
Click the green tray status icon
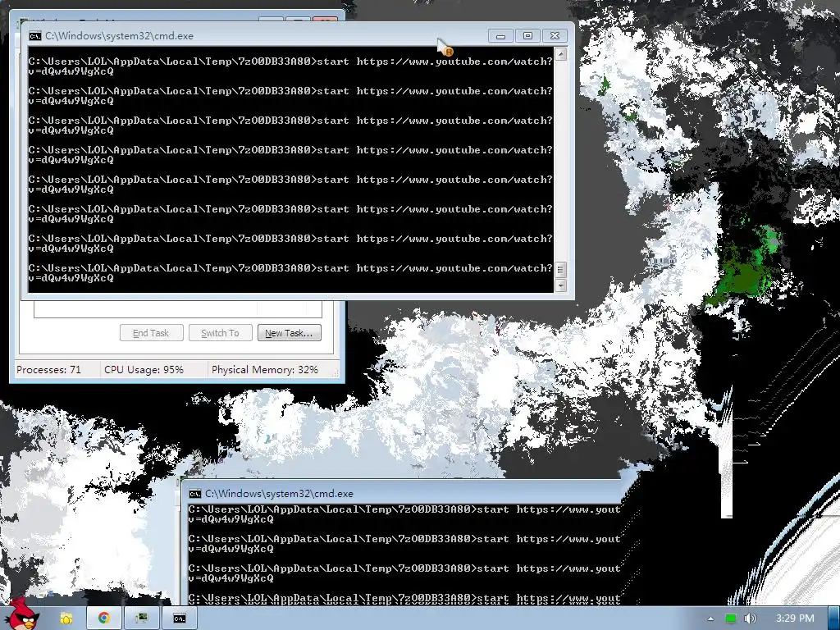tap(730, 619)
